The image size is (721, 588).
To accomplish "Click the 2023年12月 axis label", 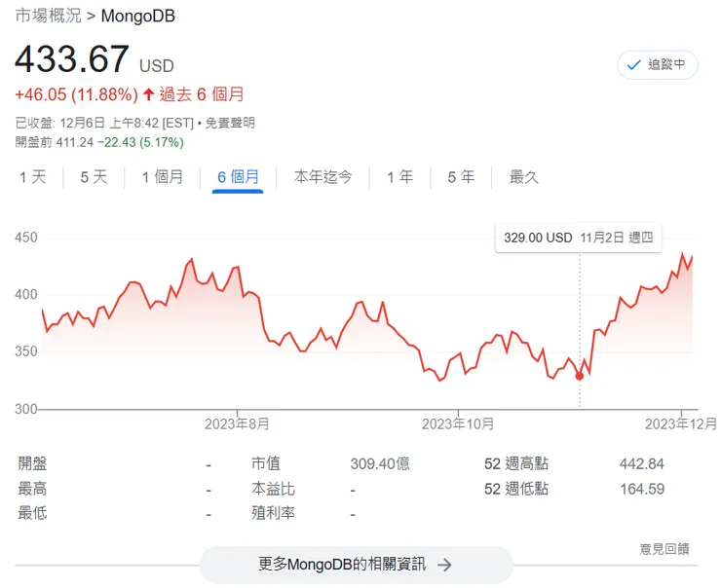I will coord(681,424).
